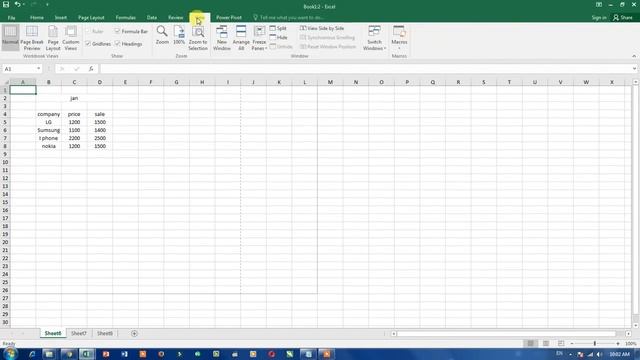640x360 pixels.
Task: Switch to Sheet7 tab
Action: pyautogui.click(x=79, y=333)
